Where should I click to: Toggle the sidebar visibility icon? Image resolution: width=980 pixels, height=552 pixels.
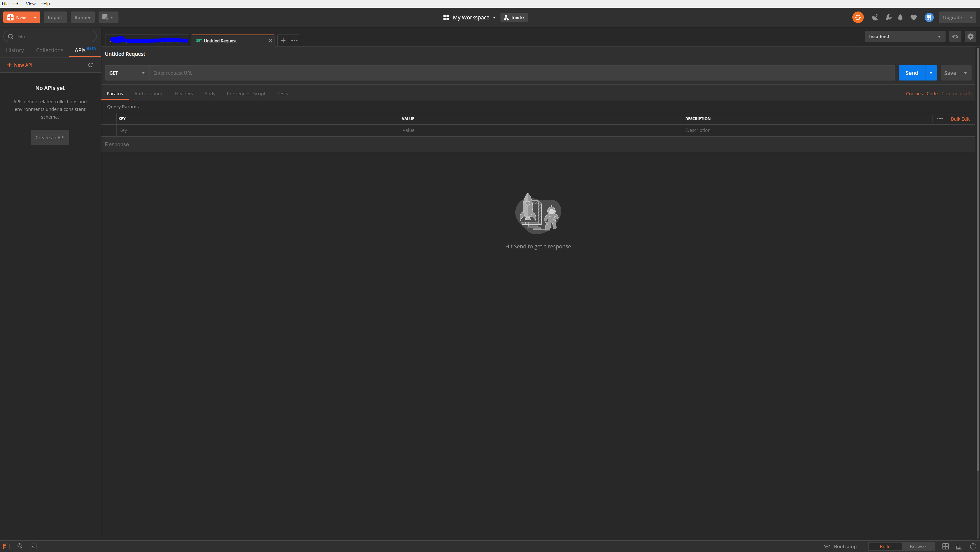6,546
